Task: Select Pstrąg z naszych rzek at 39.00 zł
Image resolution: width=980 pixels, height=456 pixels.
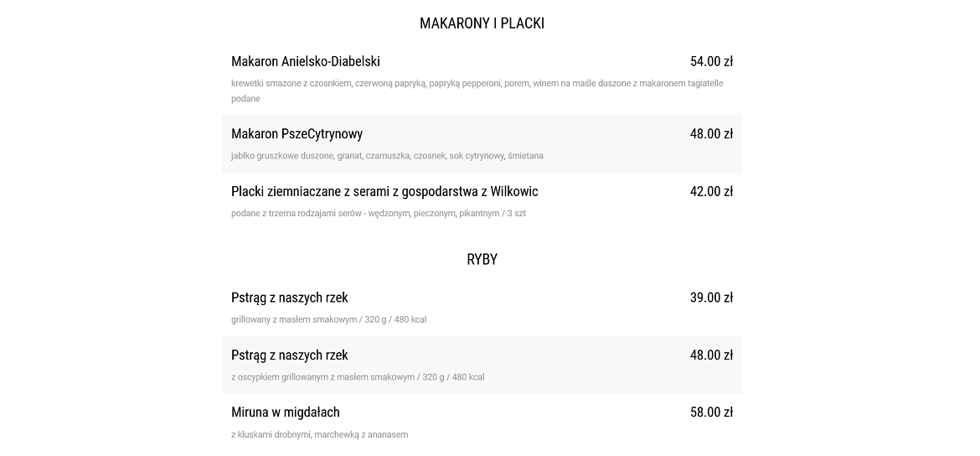Action: 289,298
